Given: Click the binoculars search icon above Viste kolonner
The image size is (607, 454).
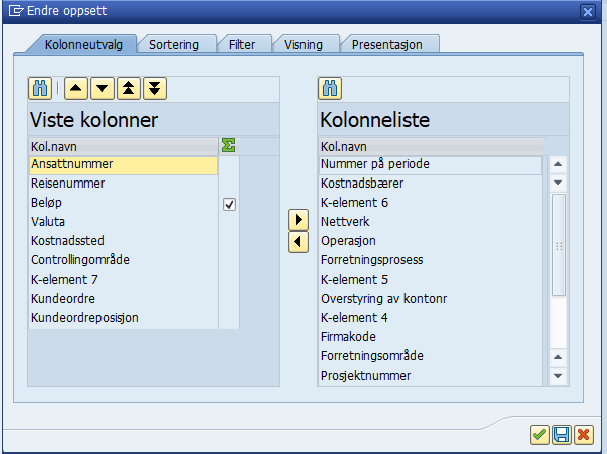Looking at the screenshot, I should 40,89.
